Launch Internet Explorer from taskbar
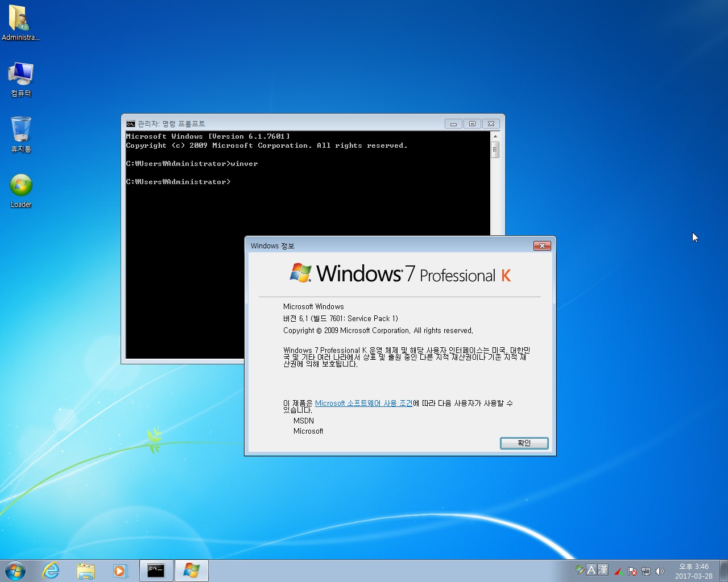Image resolution: width=728 pixels, height=582 pixels. (x=51, y=571)
